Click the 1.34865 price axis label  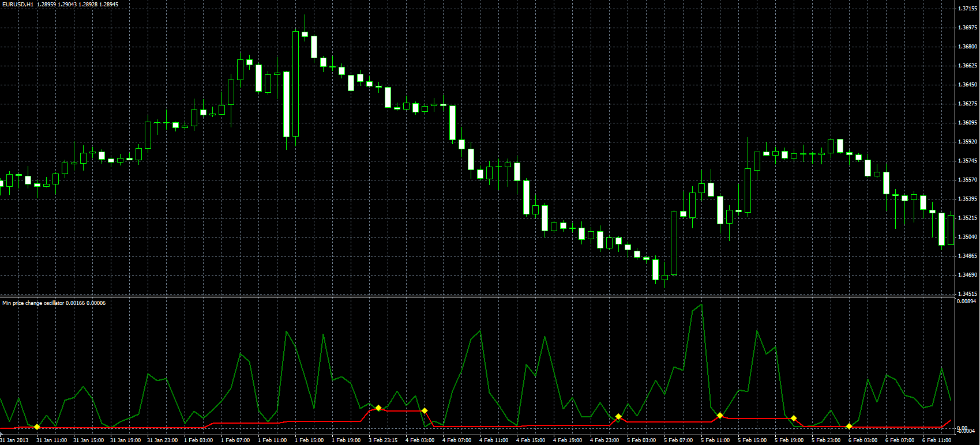(967, 256)
